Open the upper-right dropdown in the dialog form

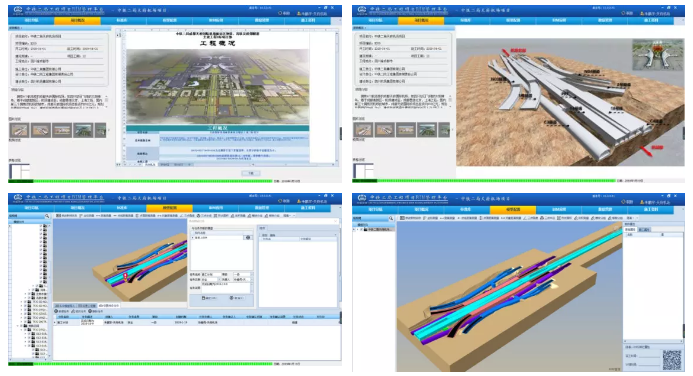[x=242, y=274]
